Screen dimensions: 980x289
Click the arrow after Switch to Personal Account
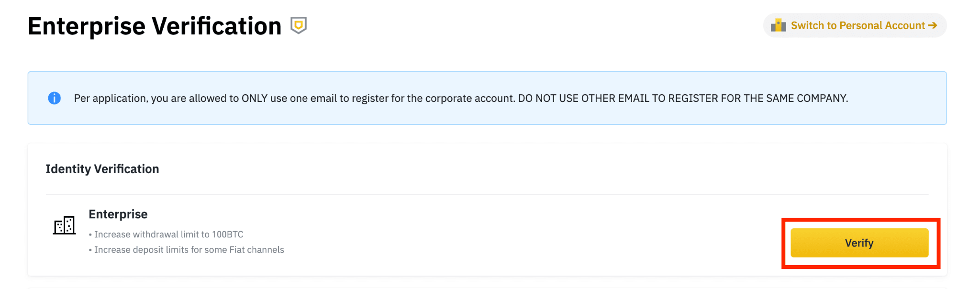(932, 25)
